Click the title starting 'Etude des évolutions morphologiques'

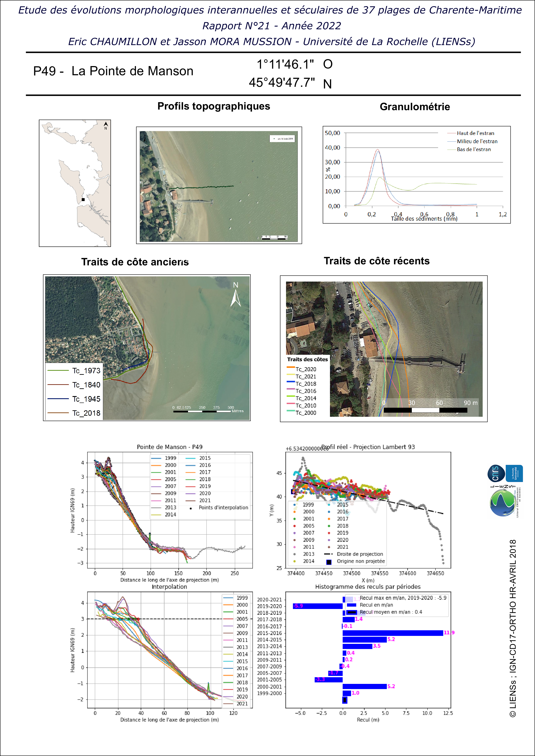[x=270, y=10]
